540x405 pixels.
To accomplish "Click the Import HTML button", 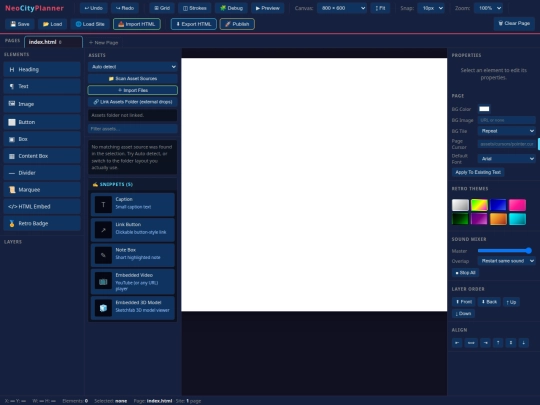I will (137, 24).
